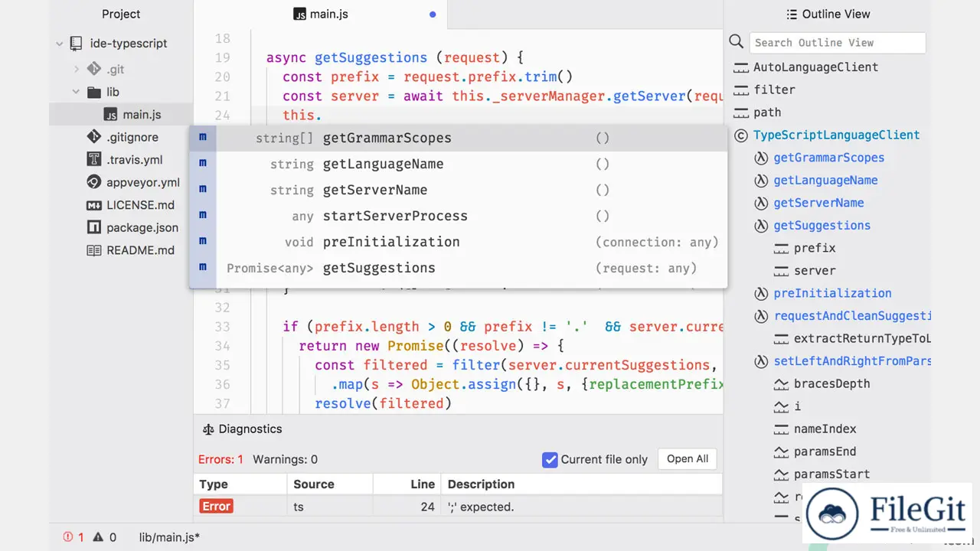Jump to requestAndCleanSuggestions in outline
The image size is (980, 551).
click(852, 315)
